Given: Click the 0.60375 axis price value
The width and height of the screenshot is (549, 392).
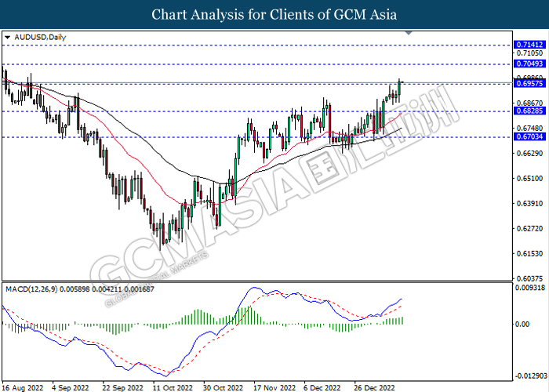Looking at the screenshot, I should [x=529, y=278].
